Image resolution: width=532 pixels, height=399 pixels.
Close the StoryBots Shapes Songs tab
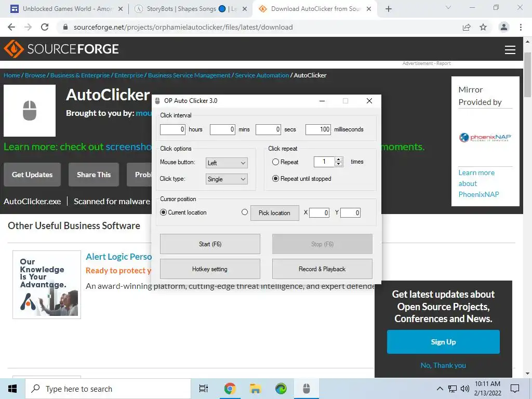coord(245,9)
